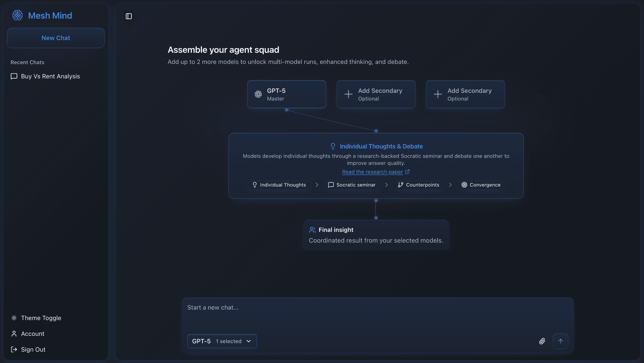
Task: Click the attach file paperclip icon
Action: tap(542, 341)
